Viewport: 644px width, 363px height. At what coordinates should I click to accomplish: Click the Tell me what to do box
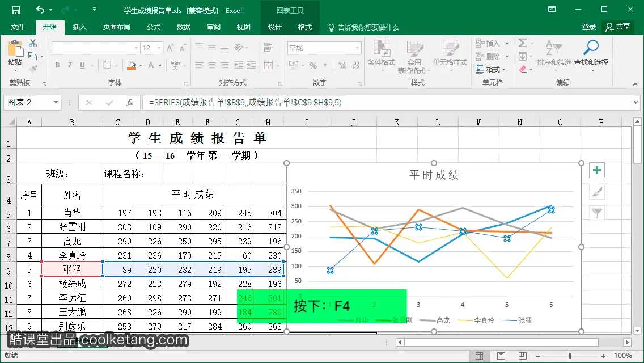(x=363, y=28)
